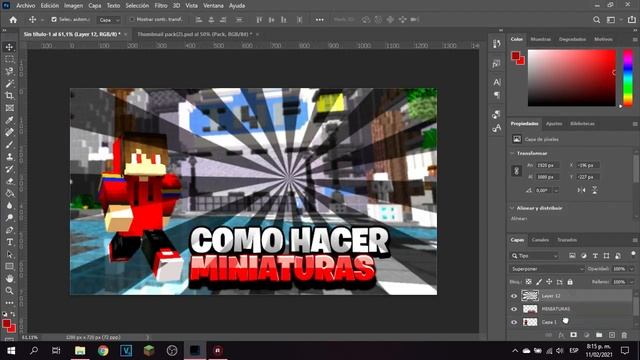Select the Crop tool
The image size is (640, 360).
point(9,96)
